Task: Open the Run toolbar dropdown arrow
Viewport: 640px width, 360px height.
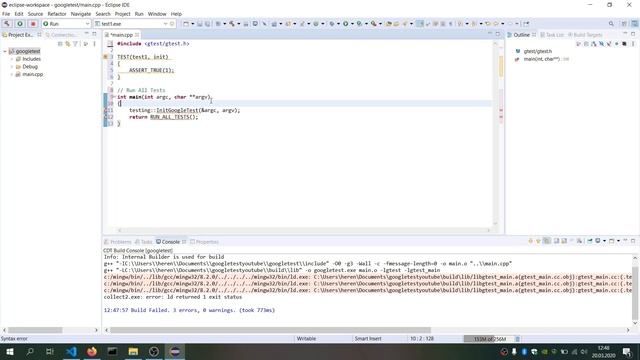Action: coord(352,24)
